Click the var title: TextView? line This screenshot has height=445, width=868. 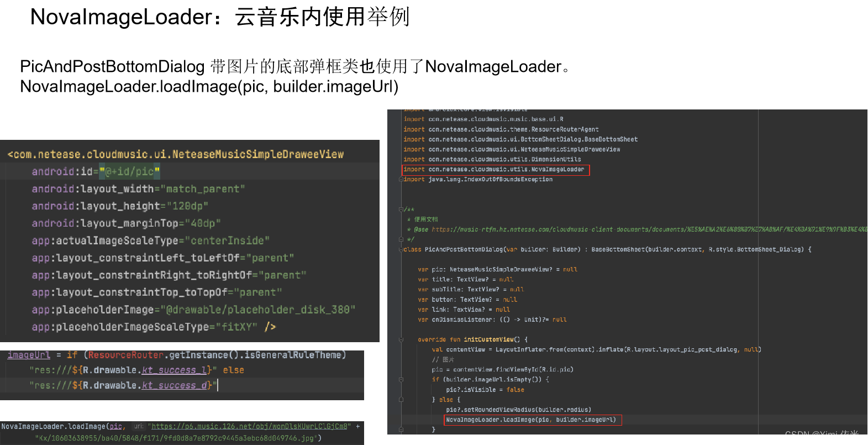pyautogui.click(x=465, y=280)
